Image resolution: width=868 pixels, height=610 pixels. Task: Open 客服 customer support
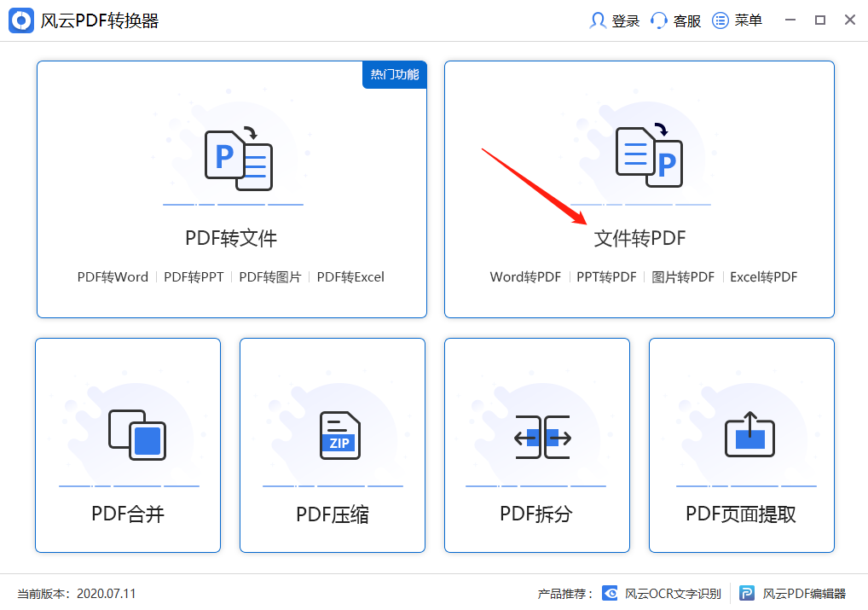[x=687, y=21]
